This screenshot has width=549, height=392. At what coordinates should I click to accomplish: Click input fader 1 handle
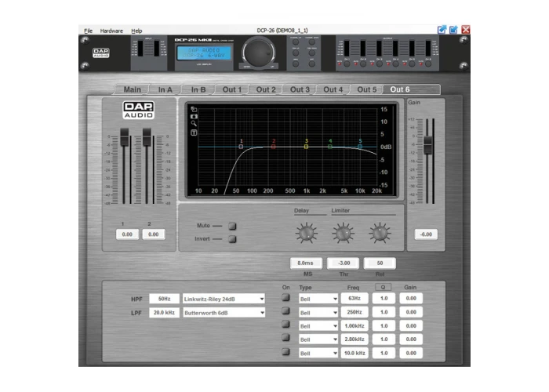pyautogui.click(x=124, y=137)
